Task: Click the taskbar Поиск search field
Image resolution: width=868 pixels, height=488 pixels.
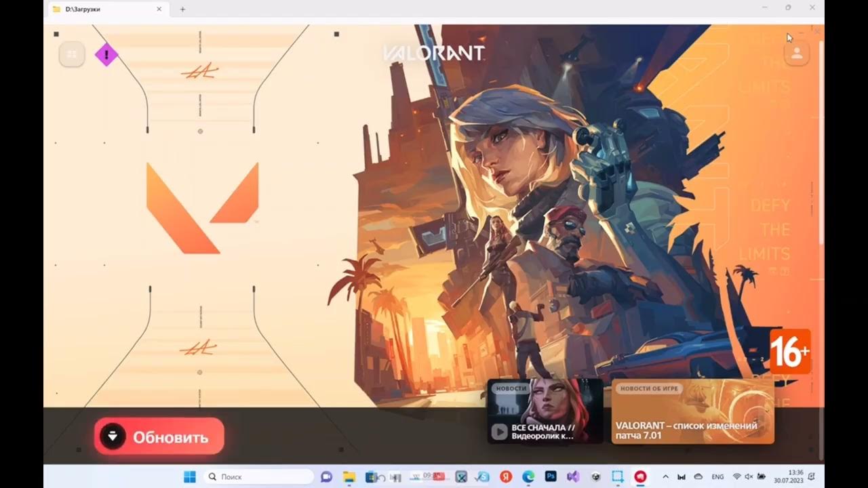Action: pos(258,476)
